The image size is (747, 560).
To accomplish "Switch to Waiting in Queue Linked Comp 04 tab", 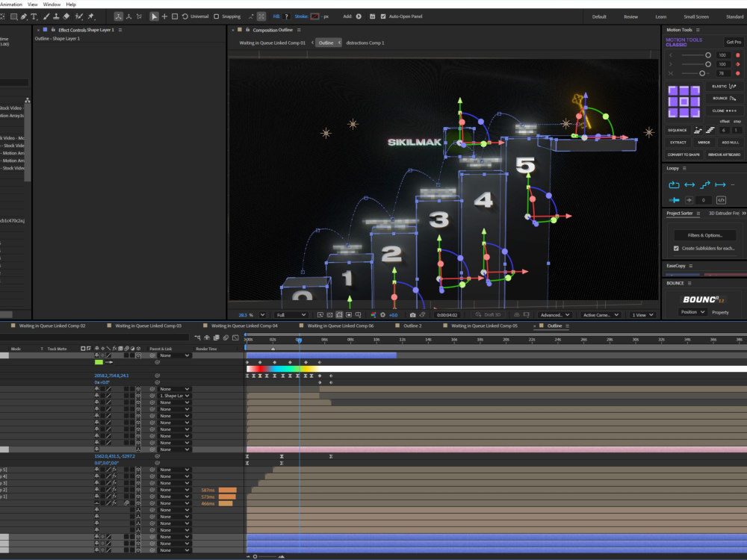I will pos(244,326).
